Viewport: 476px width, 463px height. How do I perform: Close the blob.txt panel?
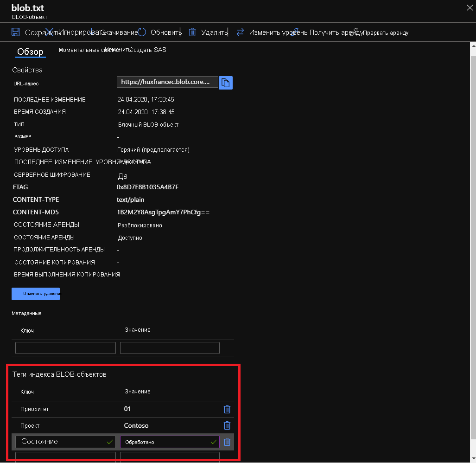[x=470, y=8]
